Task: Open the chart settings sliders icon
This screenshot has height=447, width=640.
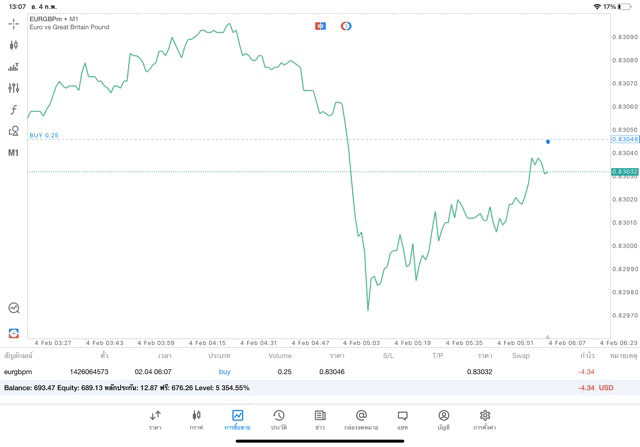Action: tap(14, 88)
